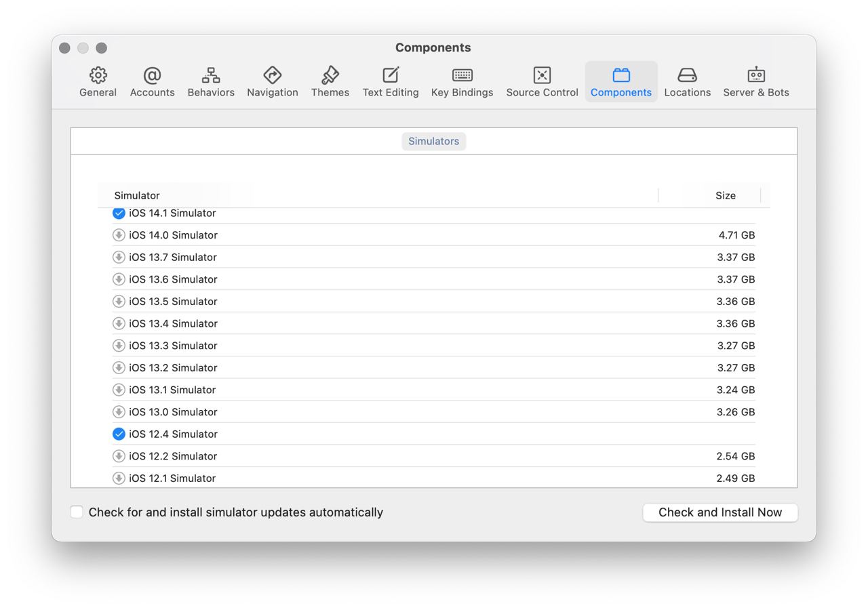The image size is (868, 610).
Task: Show Source Control preferences
Action: coord(542,82)
